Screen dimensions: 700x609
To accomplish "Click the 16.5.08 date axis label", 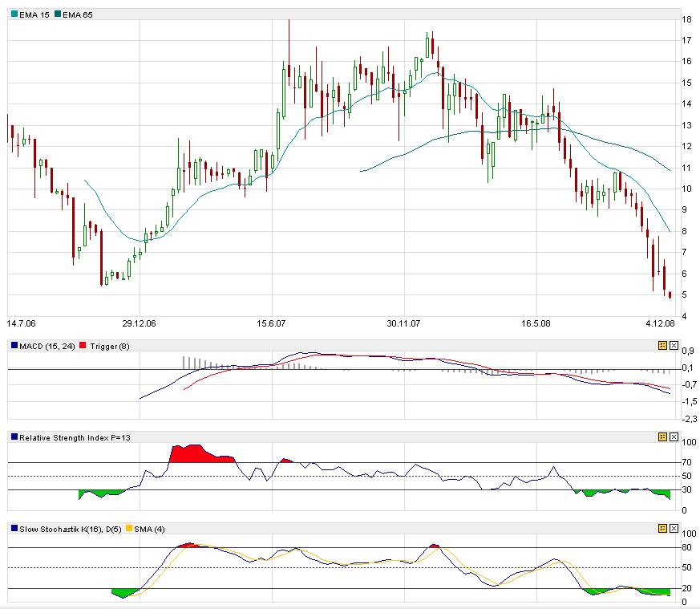I will tap(536, 323).
